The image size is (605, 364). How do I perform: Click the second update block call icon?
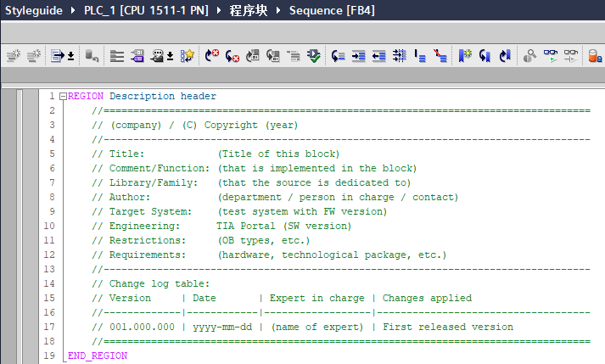point(273,56)
